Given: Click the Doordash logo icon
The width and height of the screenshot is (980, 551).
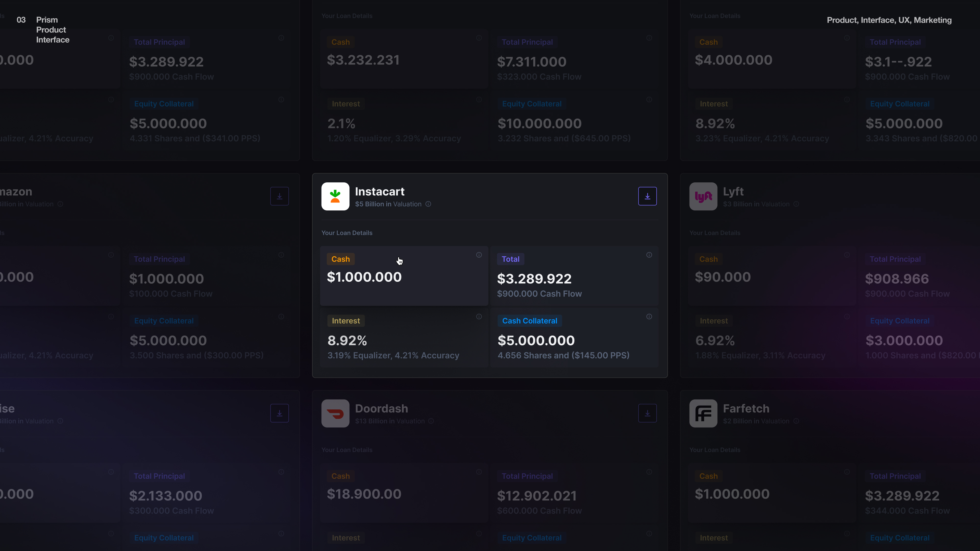Looking at the screenshot, I should pyautogui.click(x=335, y=413).
